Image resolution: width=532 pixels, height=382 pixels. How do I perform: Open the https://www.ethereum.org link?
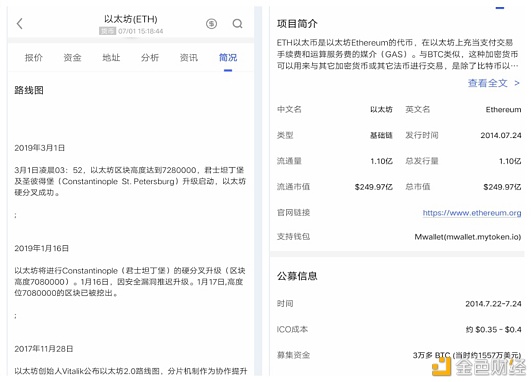[x=472, y=213]
